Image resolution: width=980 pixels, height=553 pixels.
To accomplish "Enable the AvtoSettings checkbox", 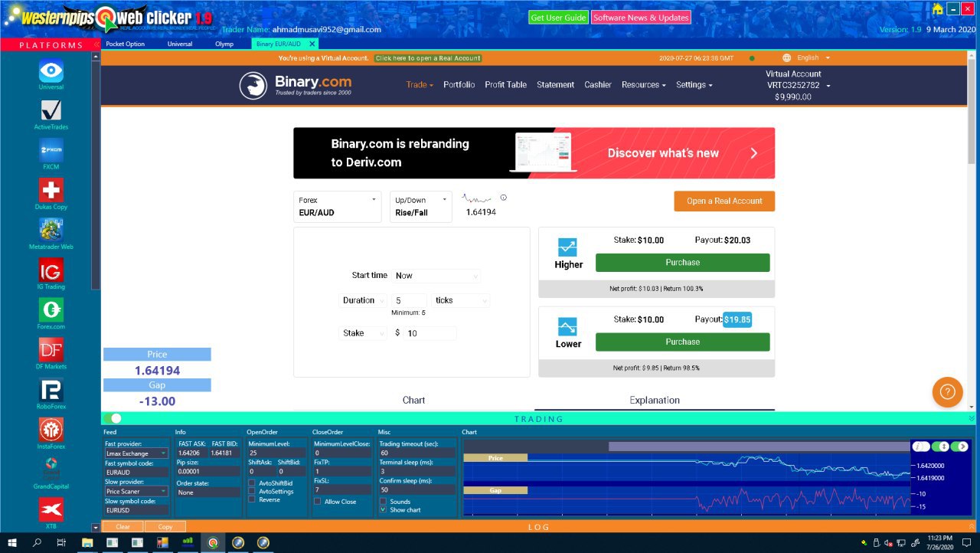I will pos(252,492).
